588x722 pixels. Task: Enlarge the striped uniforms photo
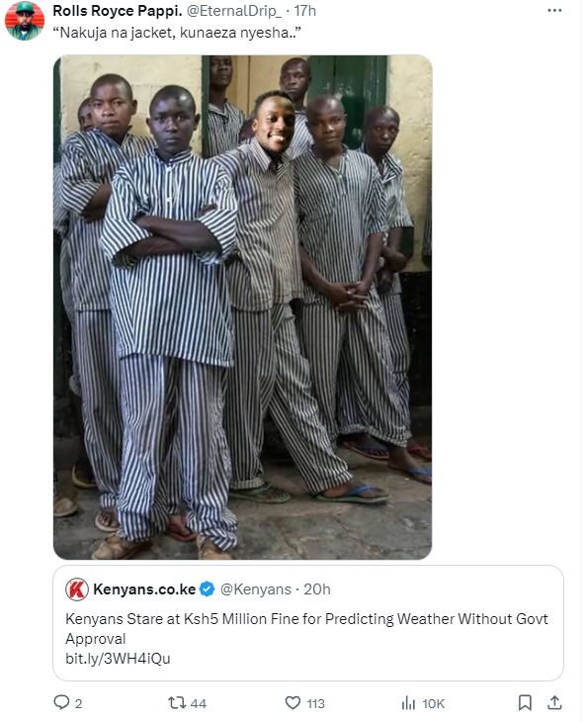[242, 308]
